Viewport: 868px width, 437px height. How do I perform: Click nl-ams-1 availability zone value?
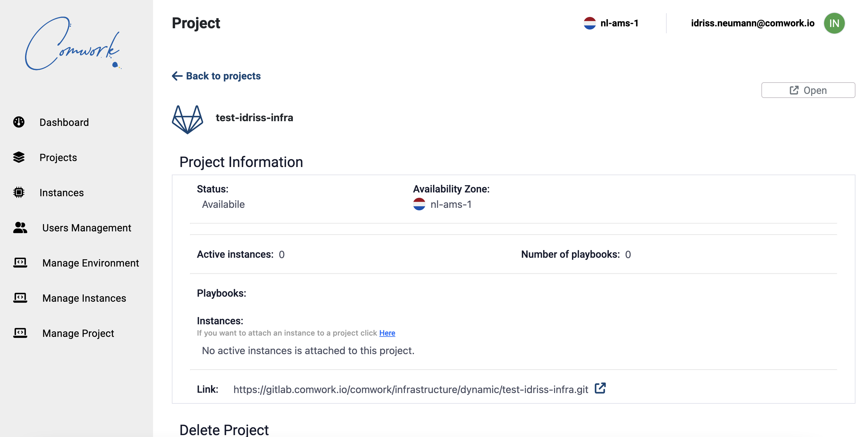(x=451, y=204)
